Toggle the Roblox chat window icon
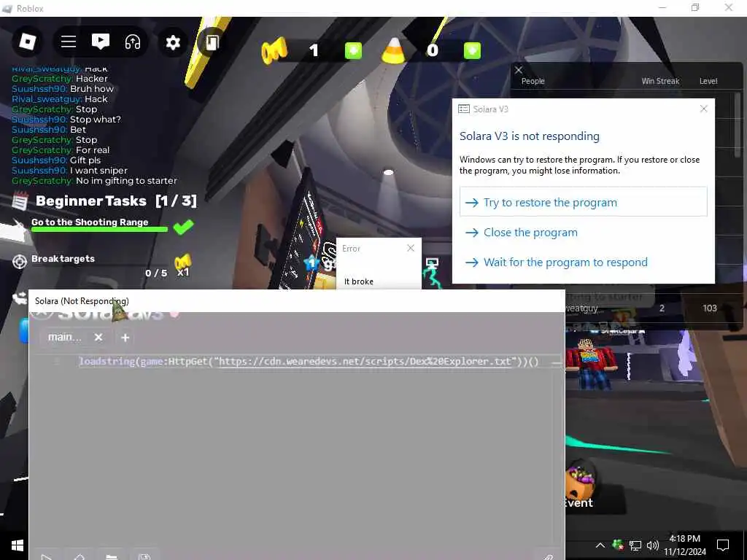The width and height of the screenshot is (747, 560). point(100,42)
